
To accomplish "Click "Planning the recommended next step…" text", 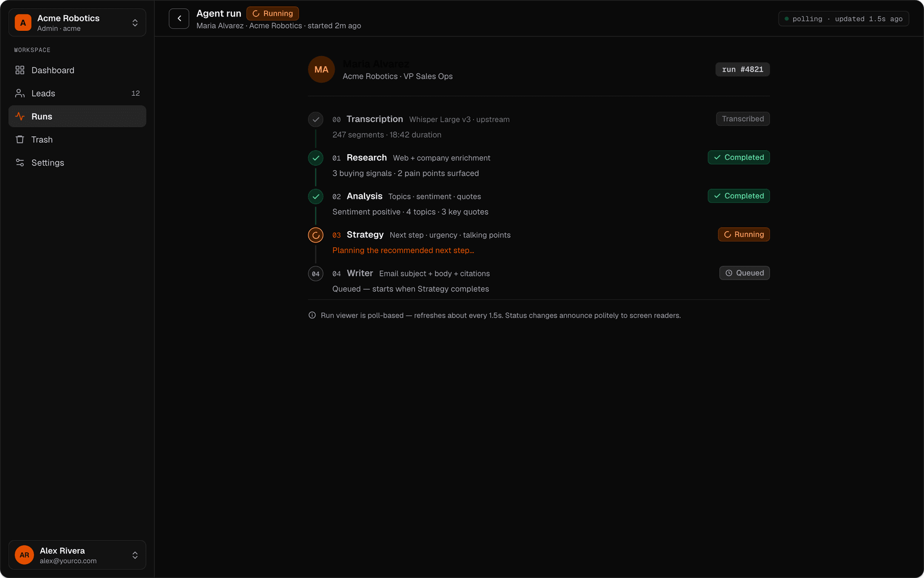I will point(403,250).
